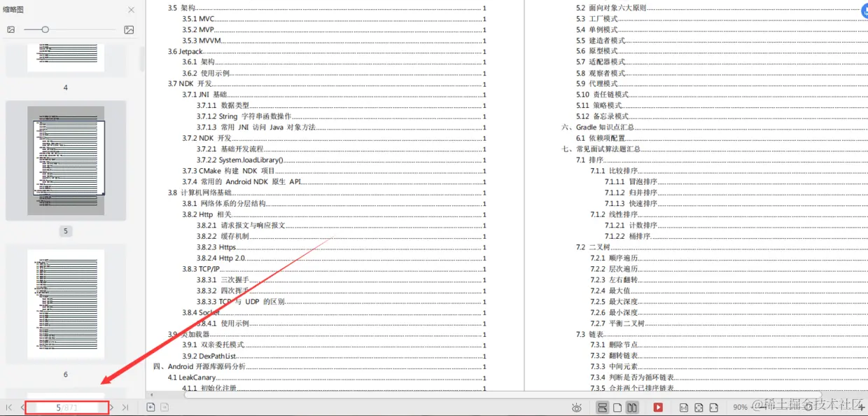868x416 pixels.
Task: Click the text 7.1.1.3 快速排序
Action: 631,204
